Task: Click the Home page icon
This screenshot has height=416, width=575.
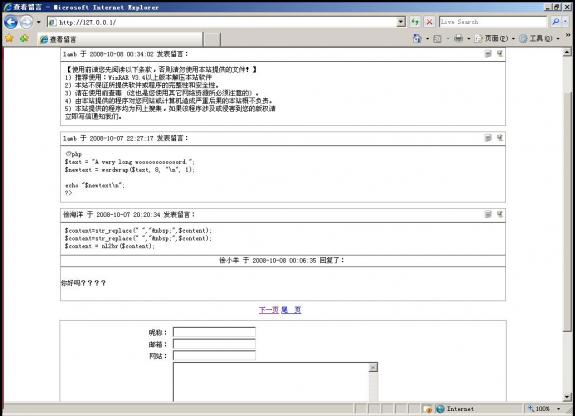Action: 417,39
